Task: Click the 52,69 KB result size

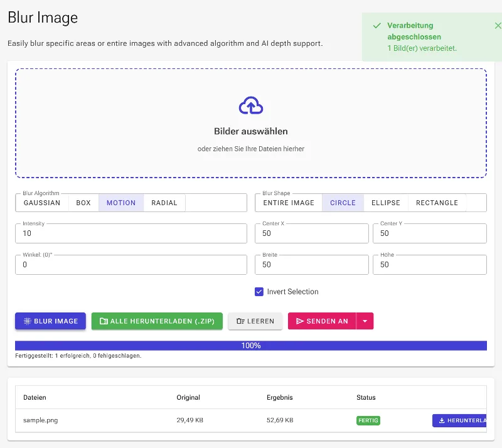Action: pos(280,420)
